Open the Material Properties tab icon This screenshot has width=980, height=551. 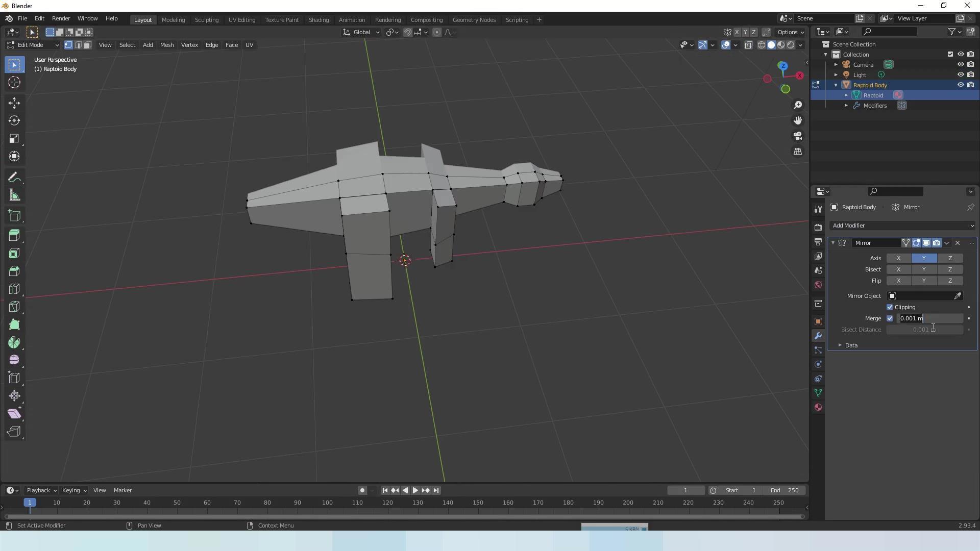click(x=818, y=407)
